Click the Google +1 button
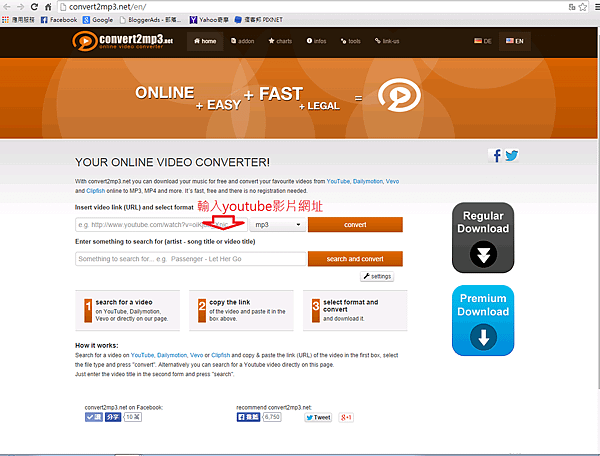This screenshot has height=456, width=600. (x=346, y=417)
